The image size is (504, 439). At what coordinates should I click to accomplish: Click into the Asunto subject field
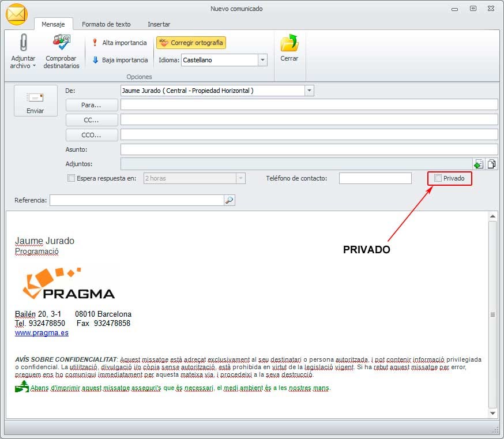coord(309,149)
